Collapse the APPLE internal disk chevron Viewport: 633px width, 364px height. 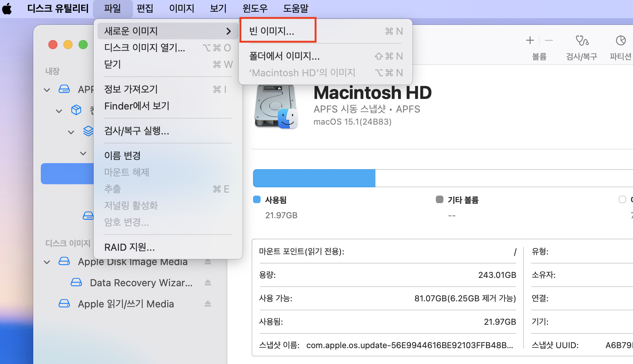(x=47, y=90)
